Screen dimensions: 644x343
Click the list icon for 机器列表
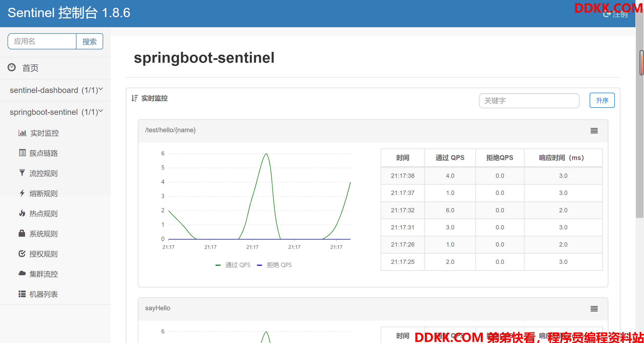tap(22, 294)
